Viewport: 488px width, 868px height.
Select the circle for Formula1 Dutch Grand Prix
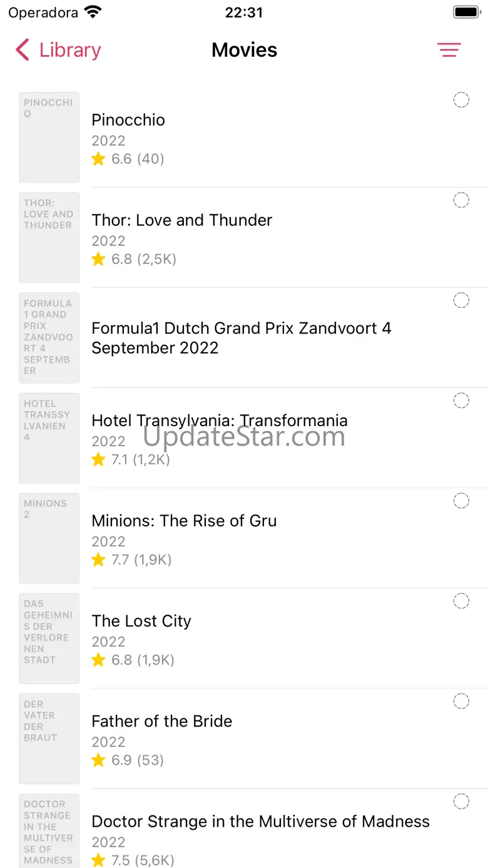click(461, 300)
